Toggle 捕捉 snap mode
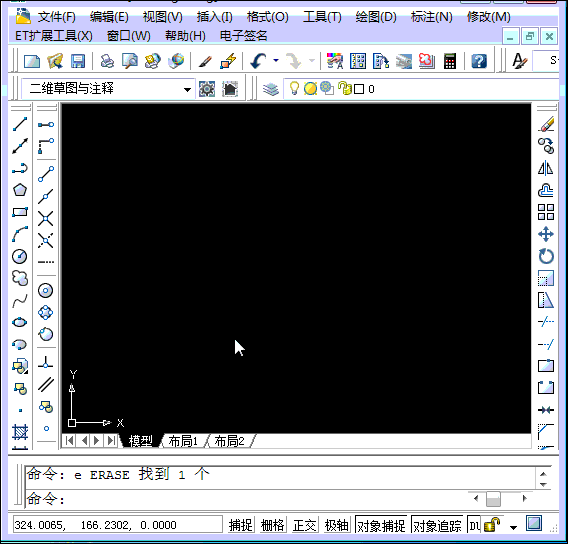568x544 pixels. tap(241, 525)
